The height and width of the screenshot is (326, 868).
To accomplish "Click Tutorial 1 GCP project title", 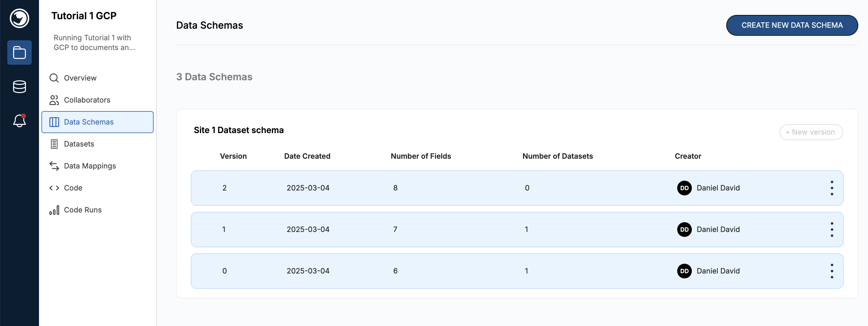I will [x=84, y=16].
